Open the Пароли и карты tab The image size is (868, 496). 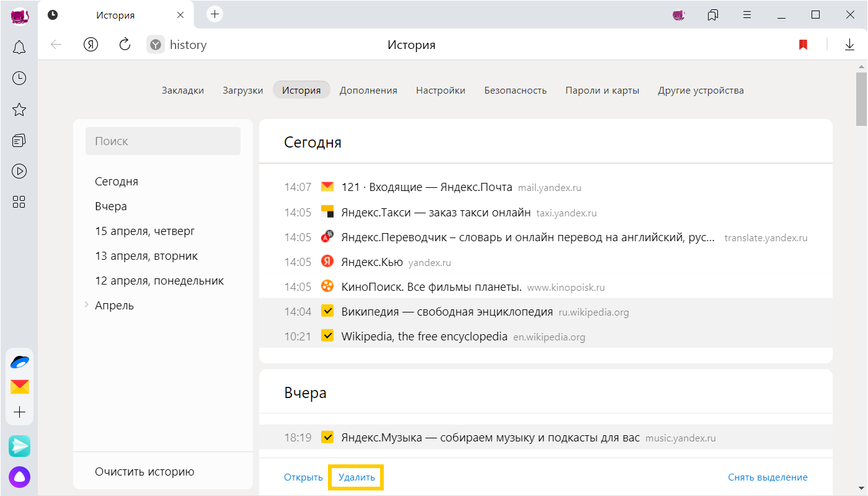(602, 90)
